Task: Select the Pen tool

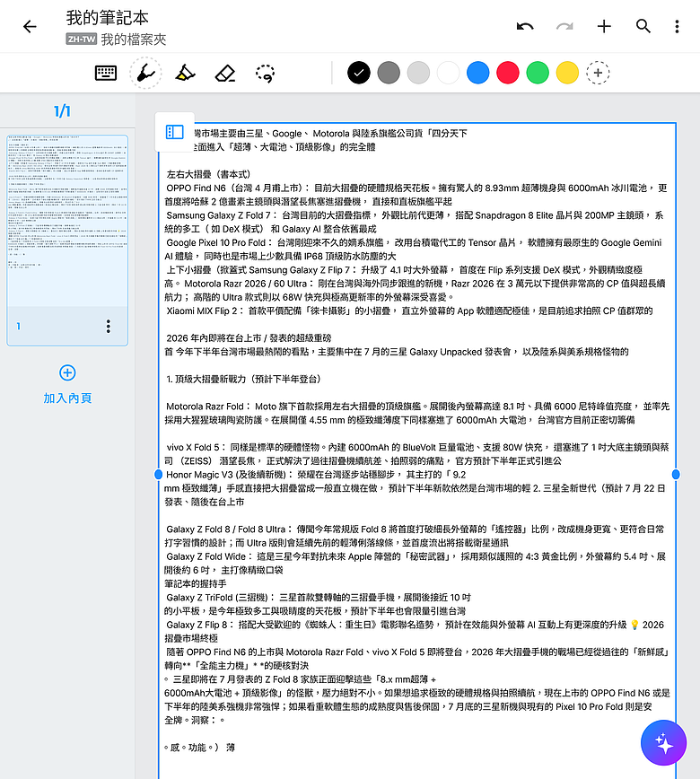Action: click(145, 73)
